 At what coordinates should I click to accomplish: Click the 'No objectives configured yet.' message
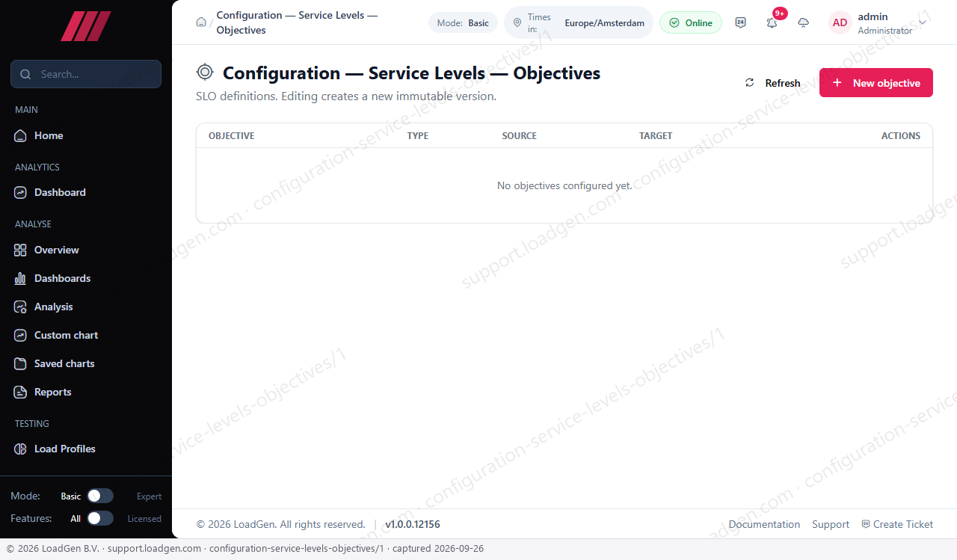(564, 185)
